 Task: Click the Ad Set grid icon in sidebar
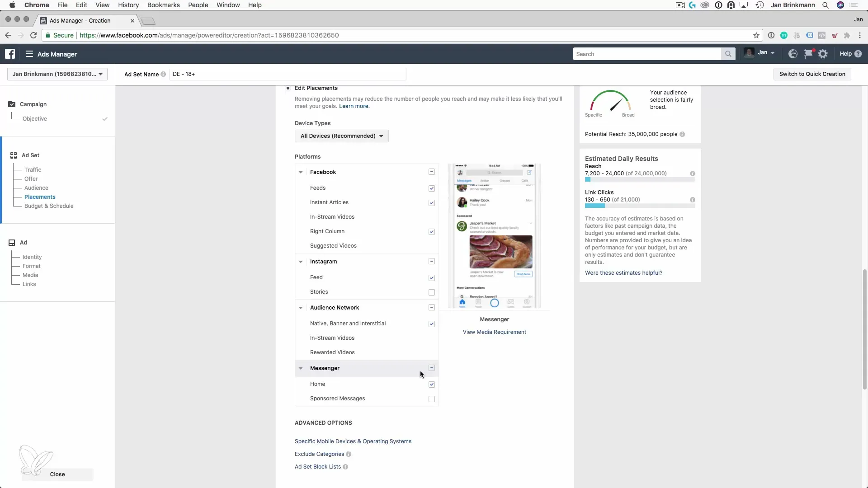[14, 155]
